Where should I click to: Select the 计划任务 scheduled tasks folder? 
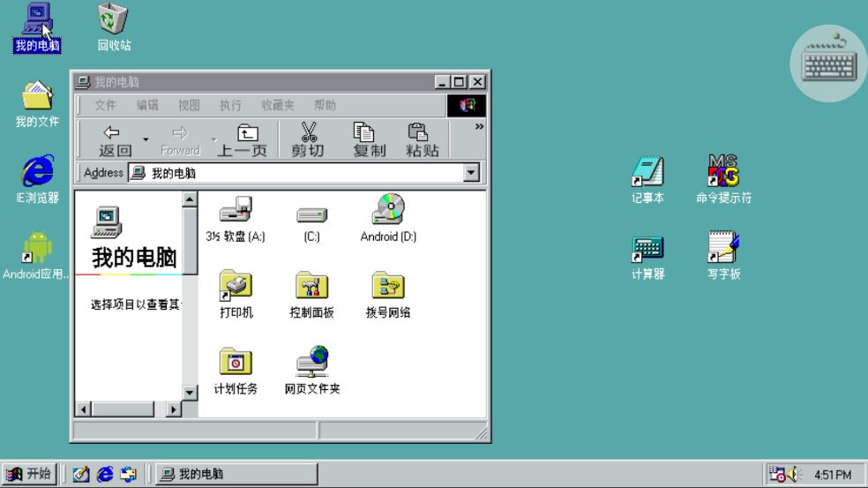(236, 372)
